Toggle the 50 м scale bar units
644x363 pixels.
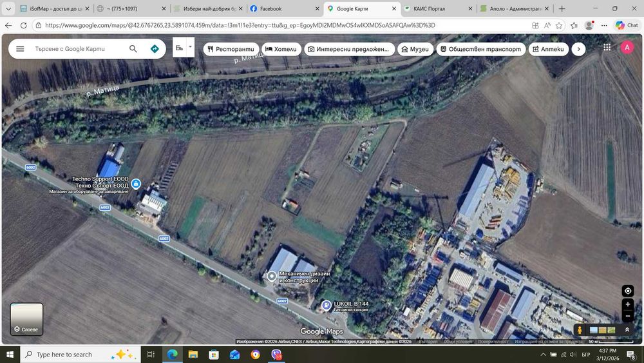(x=611, y=342)
